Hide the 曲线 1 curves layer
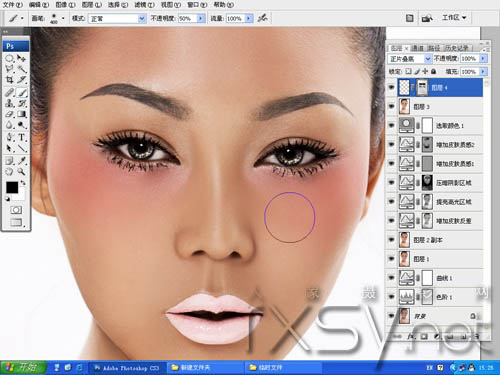The width and height of the screenshot is (500, 375). click(x=391, y=278)
